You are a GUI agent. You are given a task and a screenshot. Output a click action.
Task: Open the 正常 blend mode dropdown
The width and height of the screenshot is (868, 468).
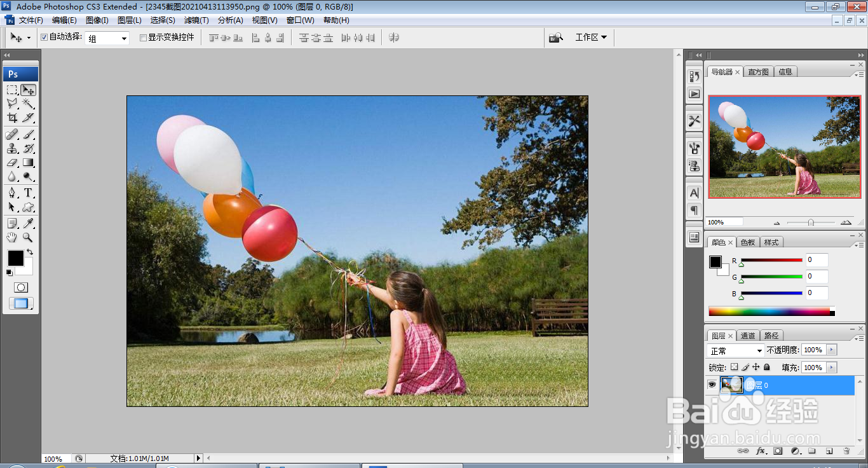(736, 350)
